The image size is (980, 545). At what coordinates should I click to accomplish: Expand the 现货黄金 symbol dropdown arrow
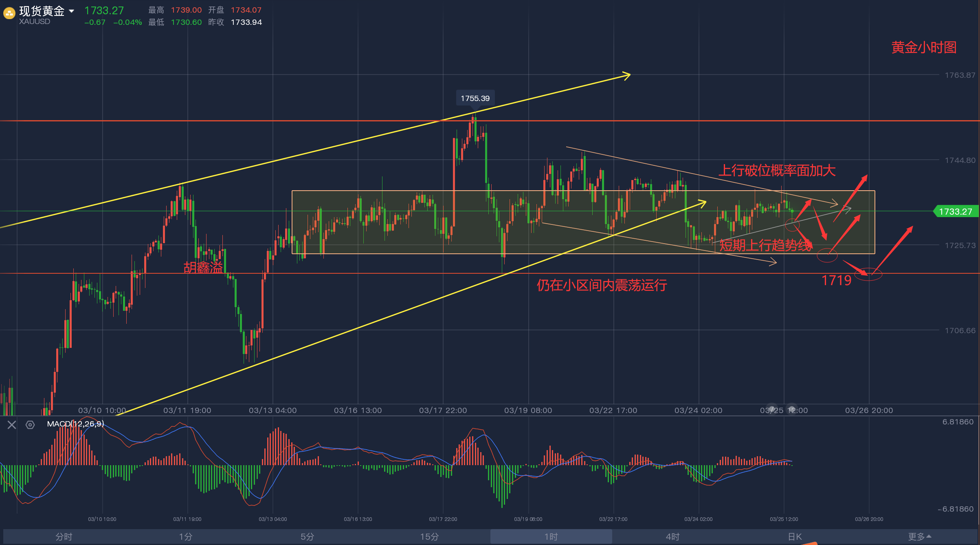click(72, 11)
